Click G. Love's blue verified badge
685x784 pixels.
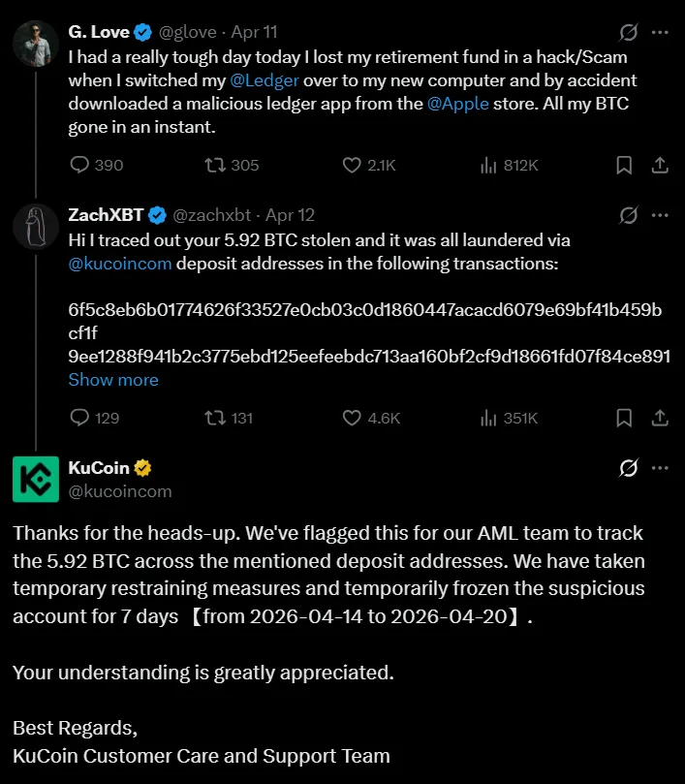coord(142,31)
